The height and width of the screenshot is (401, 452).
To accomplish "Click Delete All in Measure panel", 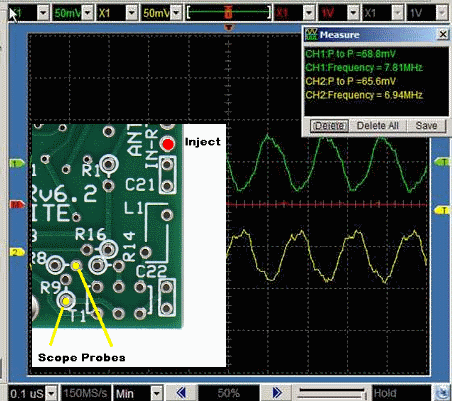I will coord(378,126).
